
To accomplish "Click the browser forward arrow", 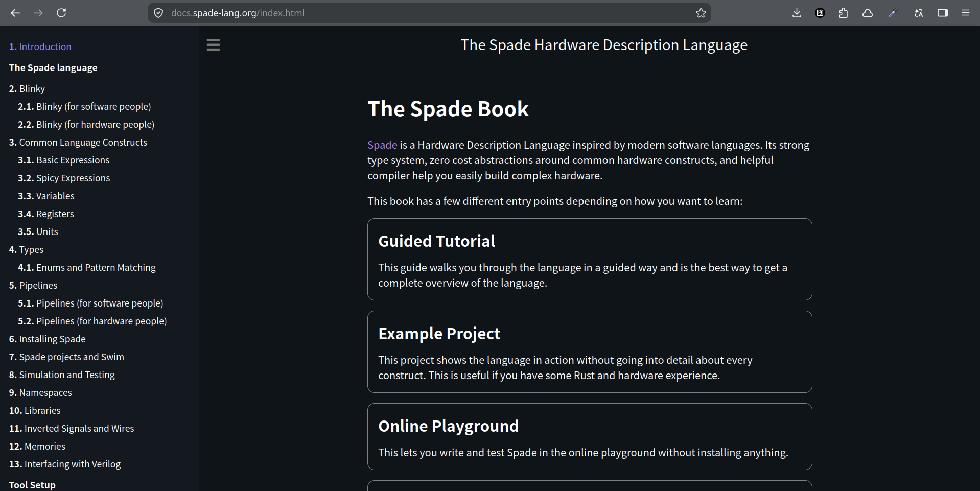I will click(38, 13).
